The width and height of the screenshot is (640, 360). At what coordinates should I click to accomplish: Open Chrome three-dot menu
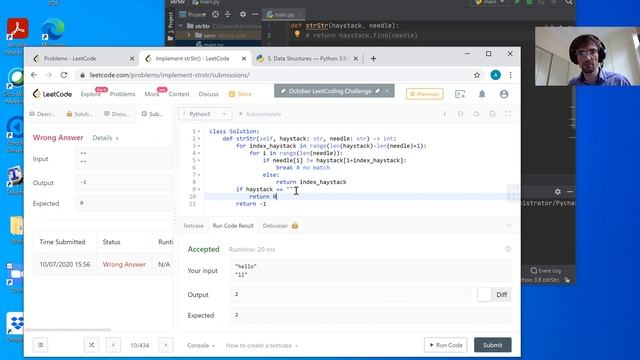(510, 75)
